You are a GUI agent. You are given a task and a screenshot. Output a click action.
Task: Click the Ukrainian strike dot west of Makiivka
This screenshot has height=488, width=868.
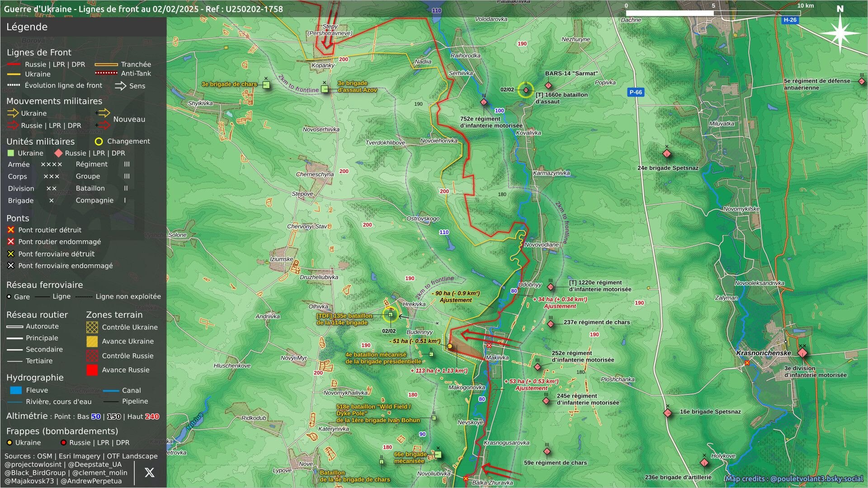tap(450, 347)
